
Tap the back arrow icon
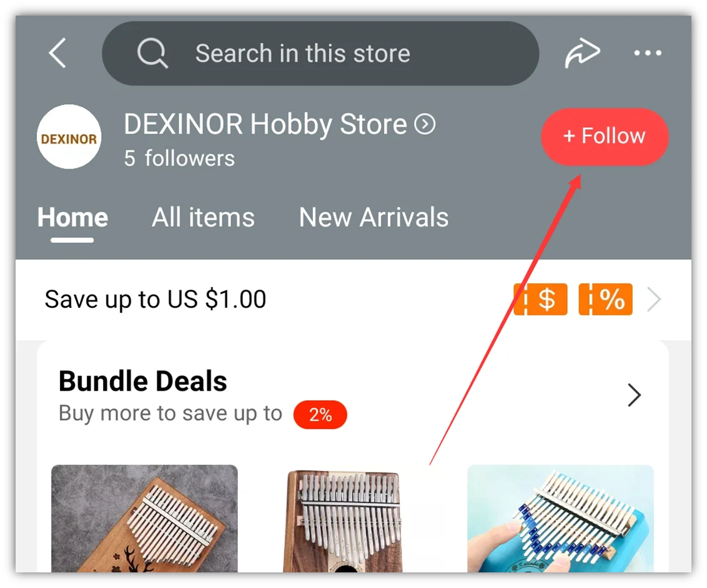click(57, 52)
